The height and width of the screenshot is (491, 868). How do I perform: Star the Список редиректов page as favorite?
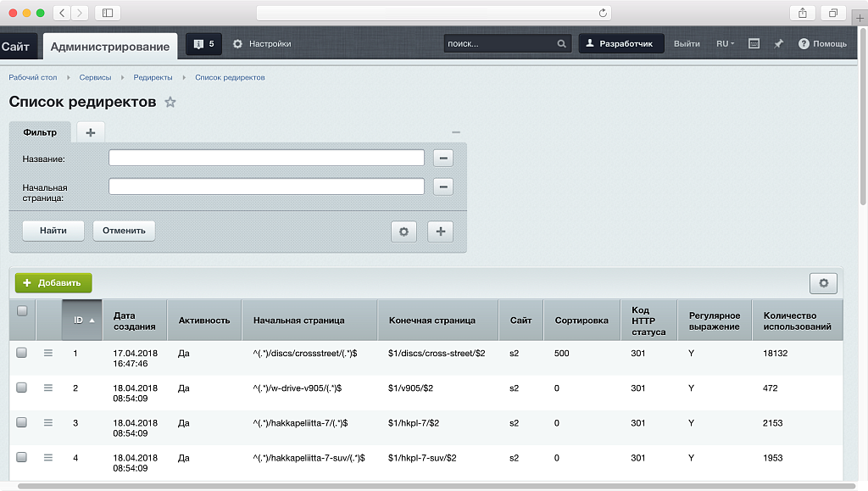170,101
